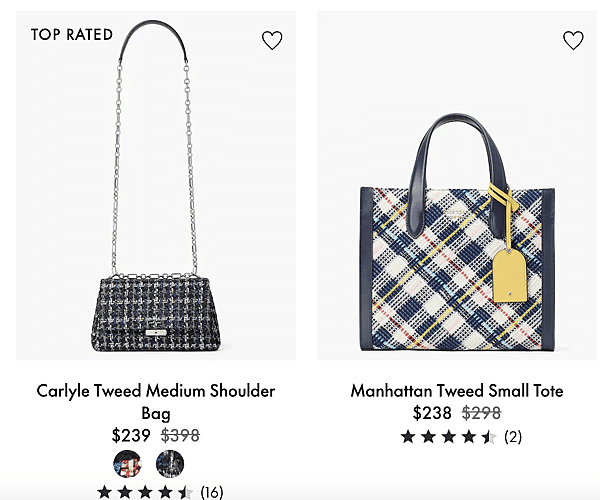Viewport: 600px width, 500px height.
Task: Click the yellow hang tag on tote
Action: point(510,275)
